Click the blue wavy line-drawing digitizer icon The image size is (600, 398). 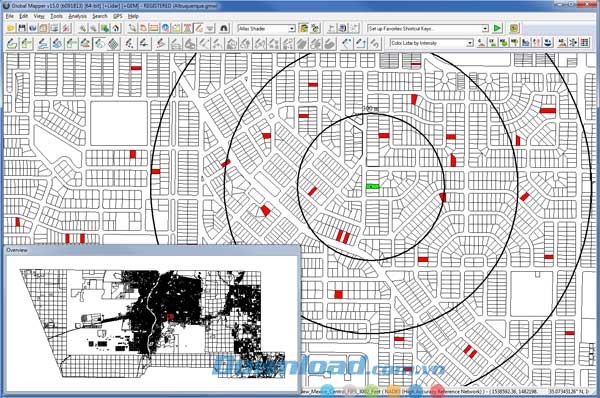pos(43,44)
